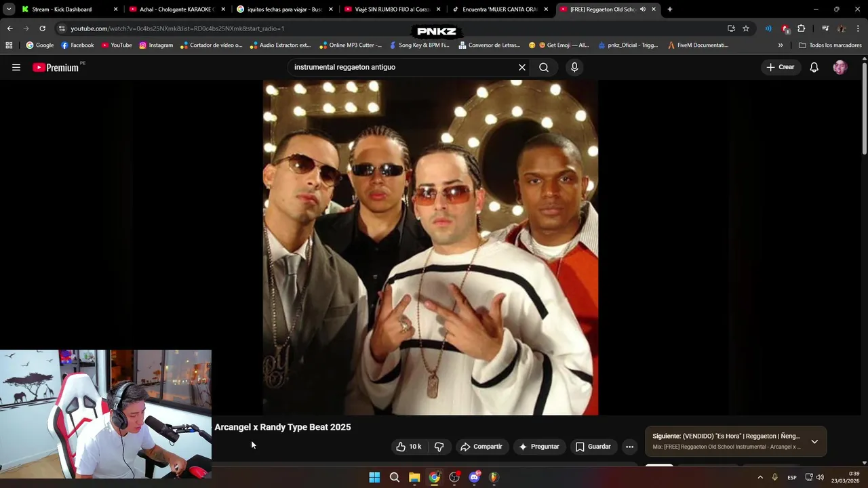
Task: Open Facebook bookmark
Action: click(x=77, y=45)
